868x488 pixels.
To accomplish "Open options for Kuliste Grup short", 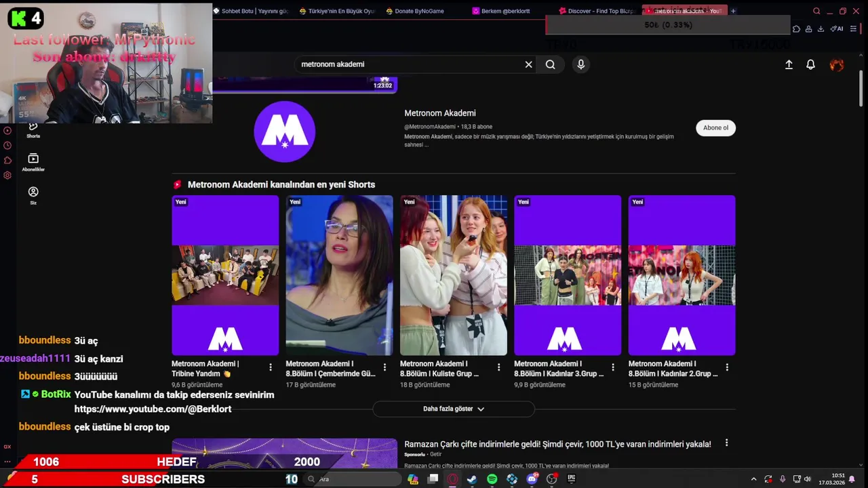I will point(498,367).
